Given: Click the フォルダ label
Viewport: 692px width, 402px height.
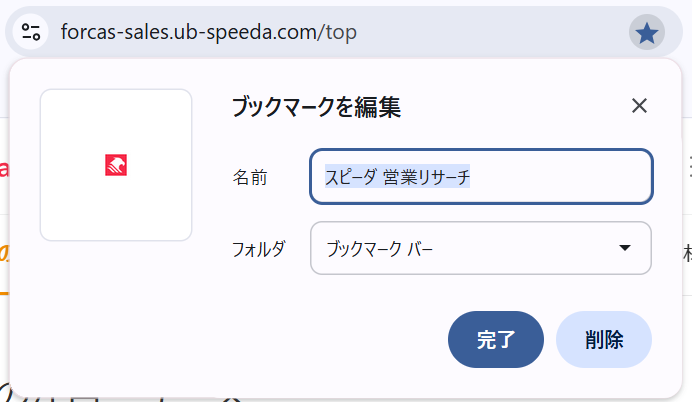Looking at the screenshot, I should click(x=258, y=249).
